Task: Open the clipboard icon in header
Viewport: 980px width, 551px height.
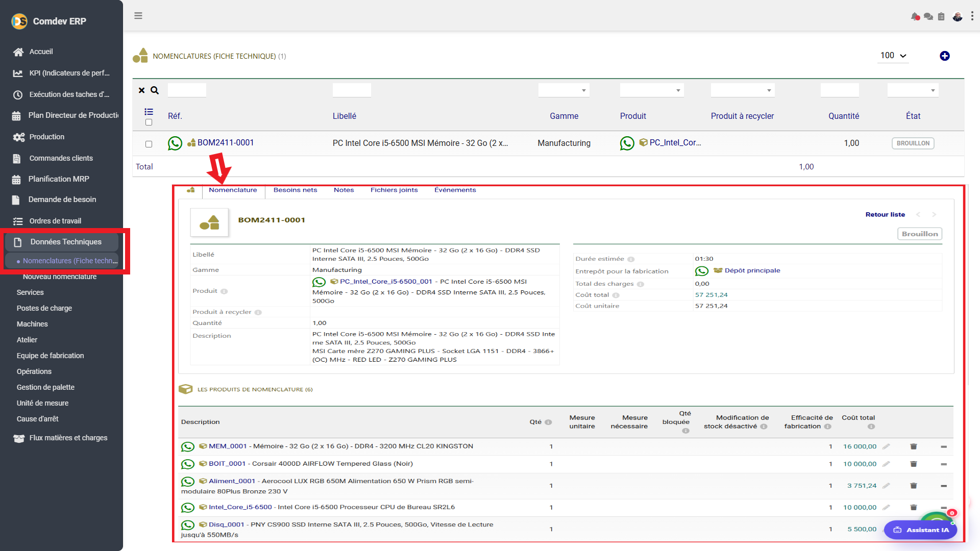Action: point(941,16)
